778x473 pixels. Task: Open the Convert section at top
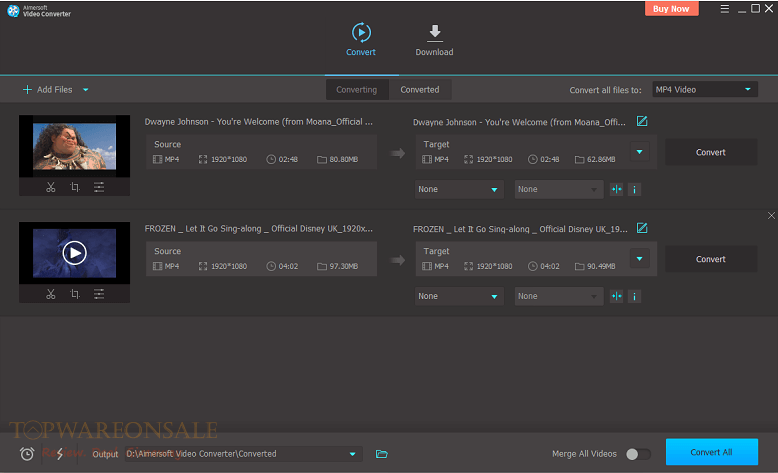coord(361,40)
